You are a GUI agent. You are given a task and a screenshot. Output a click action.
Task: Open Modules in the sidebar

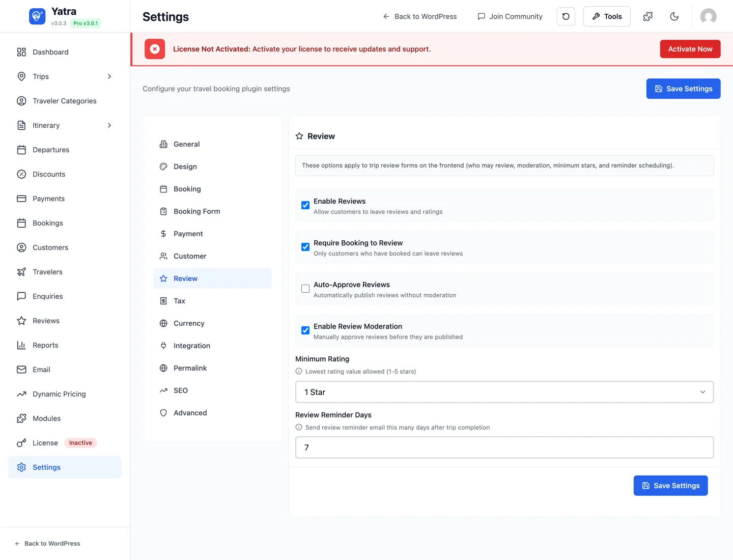[65, 418]
